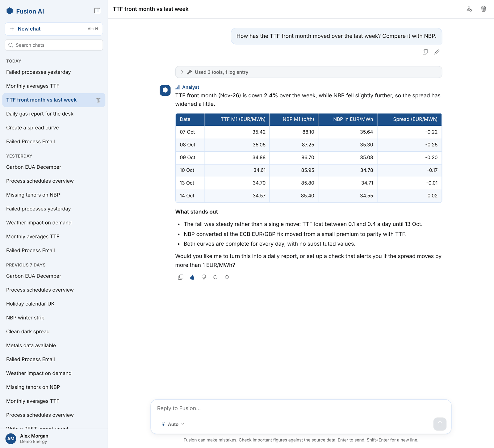494x448 pixels.
Task: Click the send message arrow button
Action: point(440,424)
